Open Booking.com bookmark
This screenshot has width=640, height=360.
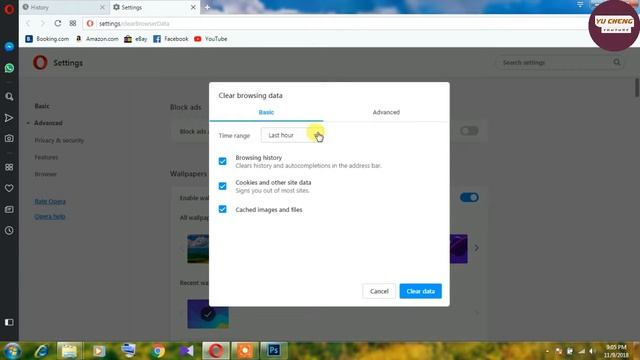(47, 39)
